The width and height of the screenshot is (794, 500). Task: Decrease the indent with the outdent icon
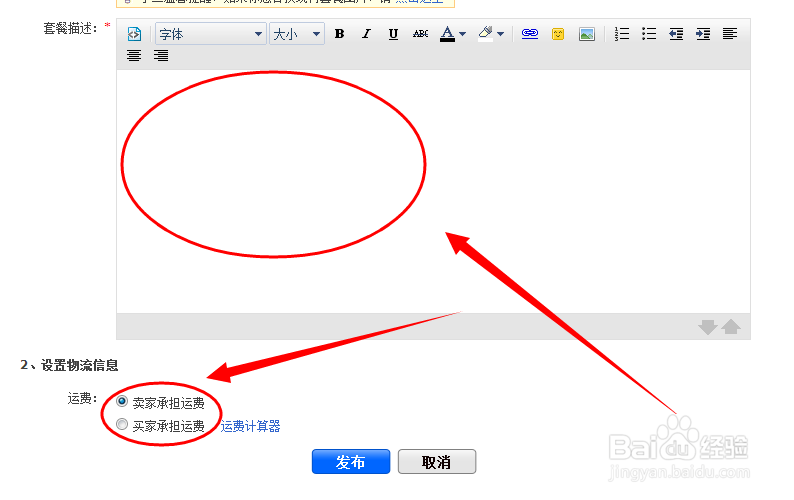676,34
